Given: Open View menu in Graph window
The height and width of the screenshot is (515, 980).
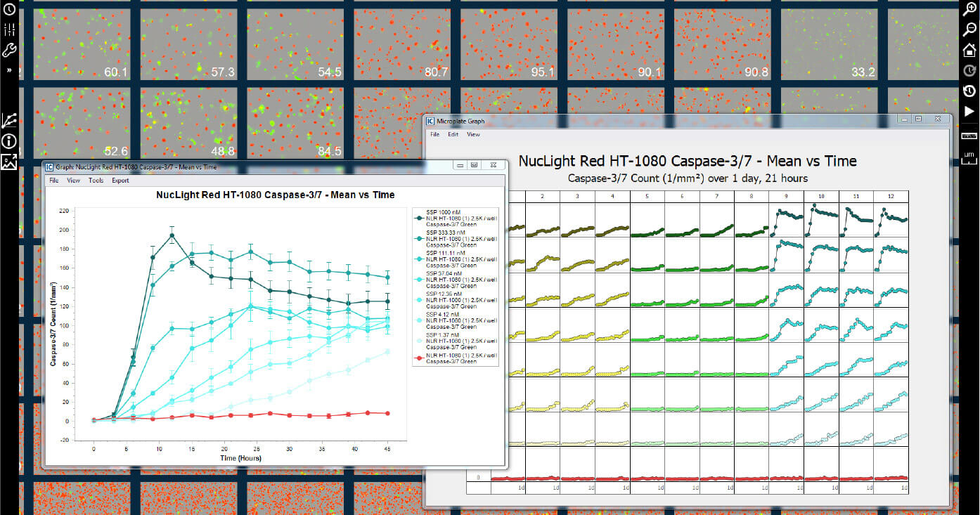Looking at the screenshot, I should 73,181.
